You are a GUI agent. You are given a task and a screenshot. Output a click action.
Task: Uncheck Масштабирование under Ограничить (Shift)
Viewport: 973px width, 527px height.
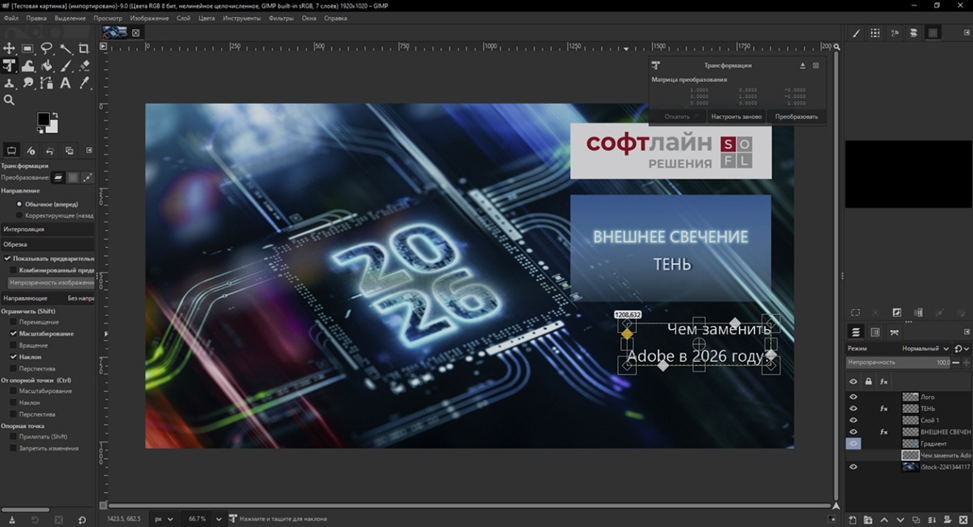[x=13, y=333]
